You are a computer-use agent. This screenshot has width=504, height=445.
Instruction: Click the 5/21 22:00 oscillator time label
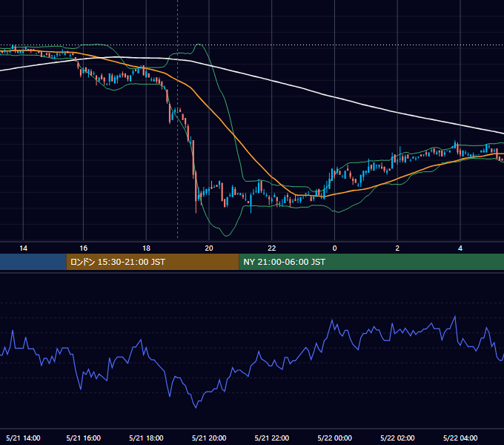[272, 438]
